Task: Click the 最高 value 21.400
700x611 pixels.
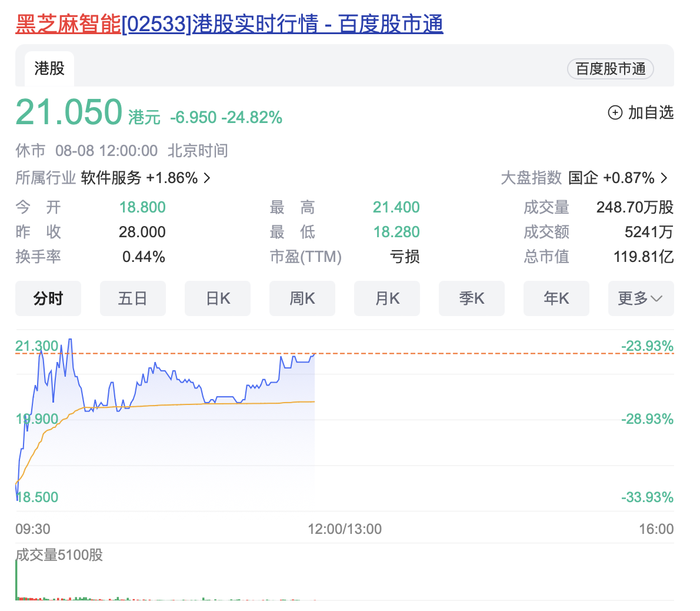Action: point(396,207)
